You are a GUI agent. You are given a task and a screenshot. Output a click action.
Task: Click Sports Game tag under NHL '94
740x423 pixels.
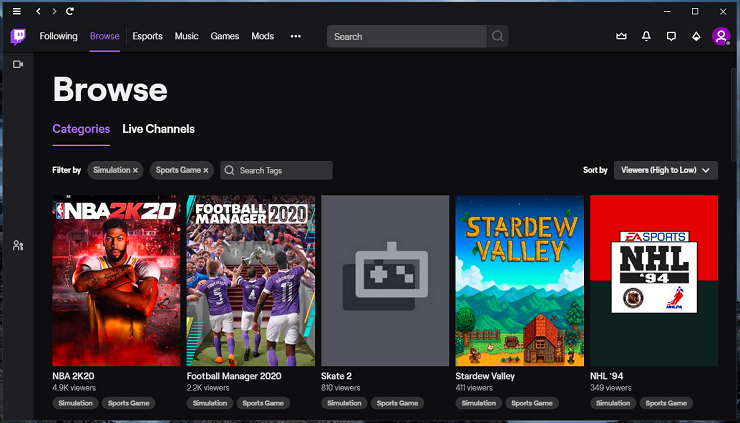[666, 403]
